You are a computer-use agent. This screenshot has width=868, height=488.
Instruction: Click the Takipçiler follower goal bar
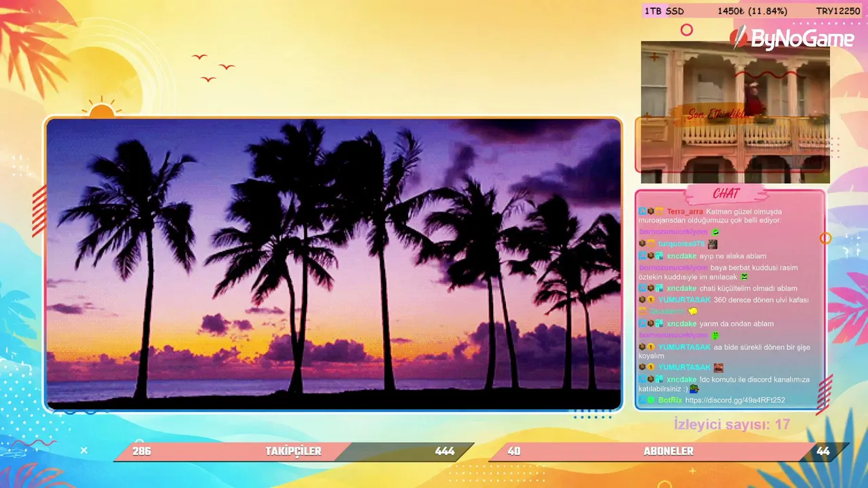(x=294, y=451)
